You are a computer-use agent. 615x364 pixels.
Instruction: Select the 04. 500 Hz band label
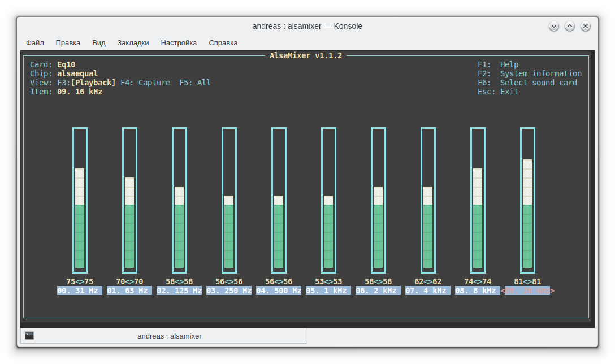279,291
